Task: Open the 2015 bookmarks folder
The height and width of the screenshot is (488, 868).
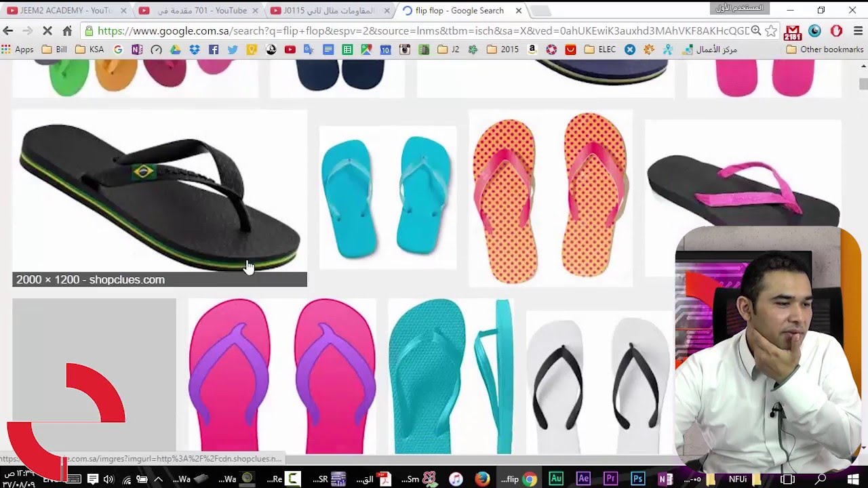Action: (502, 49)
